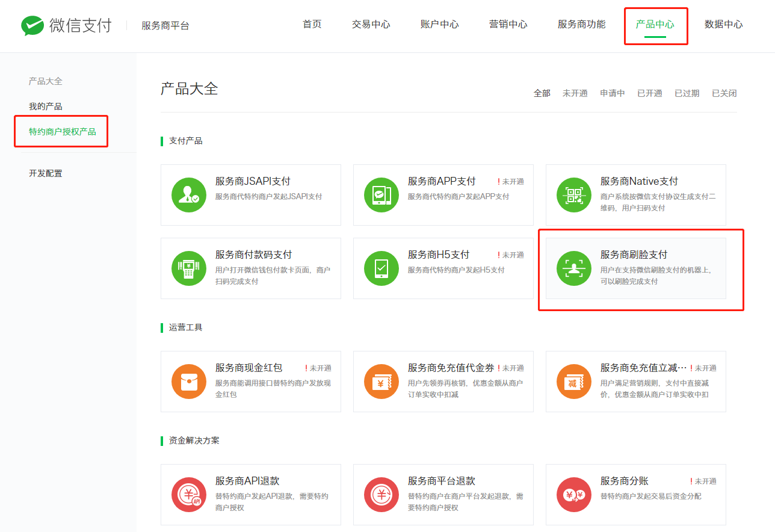The image size is (775, 532).
Task: Open the 服务商免充值立减 title
Action: click(x=643, y=368)
